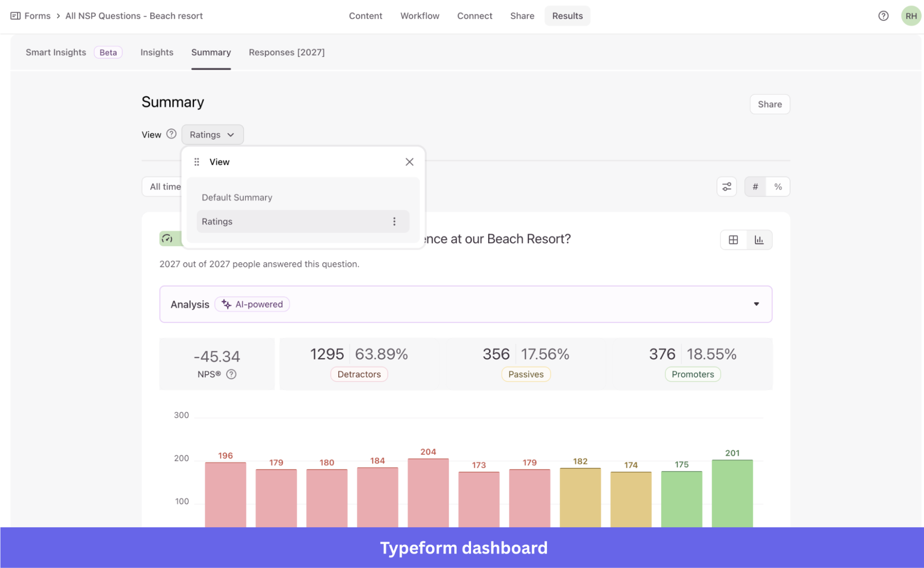Toggle to the chart visualization of responses
The image size is (924, 568).
pos(759,239)
